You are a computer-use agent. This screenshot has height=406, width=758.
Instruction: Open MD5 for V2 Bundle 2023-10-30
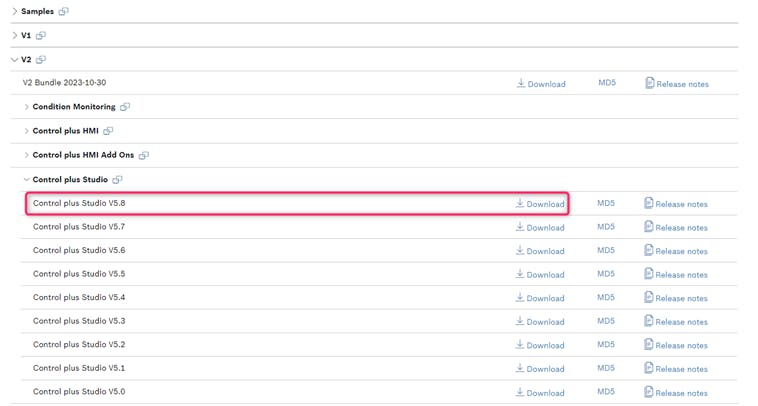[607, 83]
